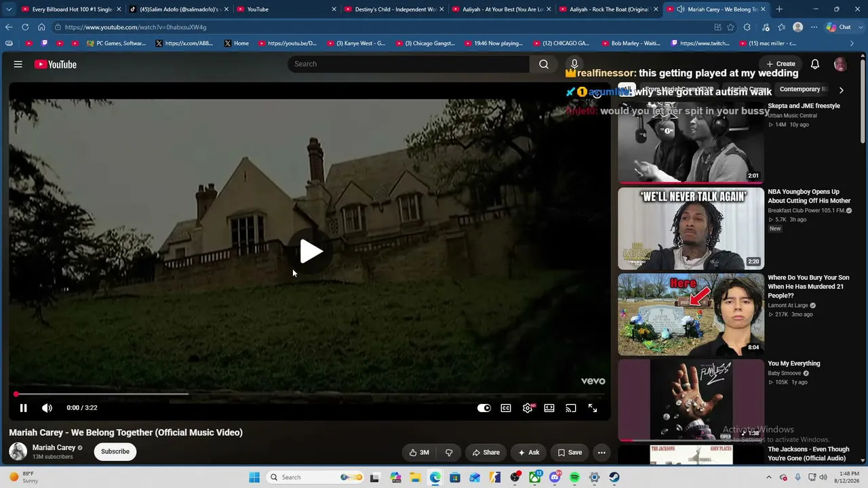
Task: Click the YouTube search magnifier button
Action: coord(544,64)
